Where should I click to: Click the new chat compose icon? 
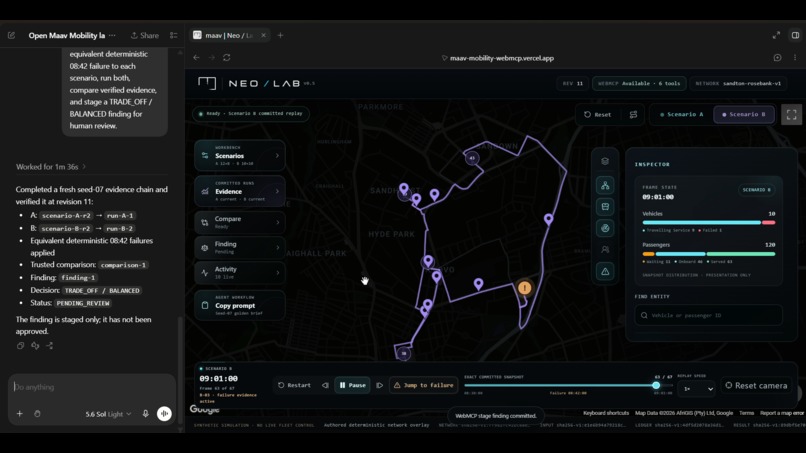coord(11,35)
